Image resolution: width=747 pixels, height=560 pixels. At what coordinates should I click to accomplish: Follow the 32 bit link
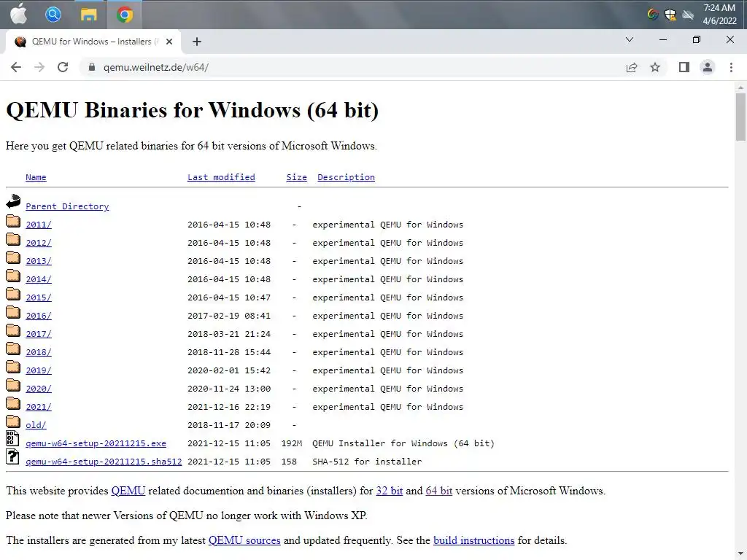point(390,491)
